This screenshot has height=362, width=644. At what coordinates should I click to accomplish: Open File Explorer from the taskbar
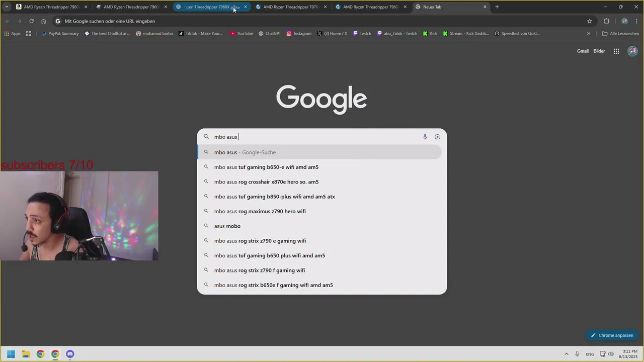pos(26,354)
